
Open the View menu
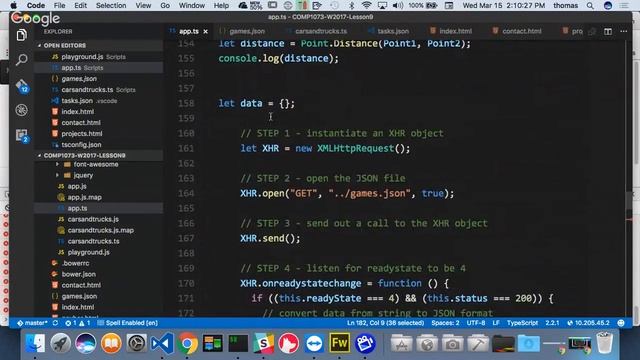point(143,5)
